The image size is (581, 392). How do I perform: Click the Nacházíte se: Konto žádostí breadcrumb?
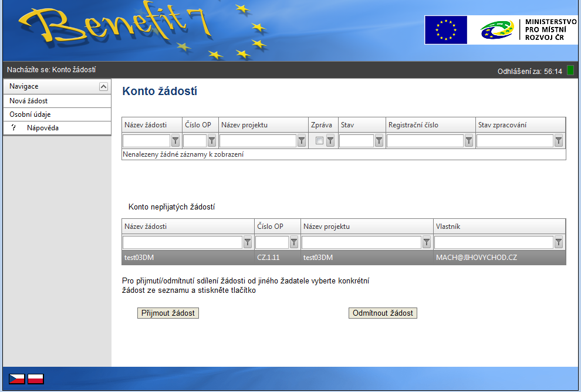click(51, 70)
